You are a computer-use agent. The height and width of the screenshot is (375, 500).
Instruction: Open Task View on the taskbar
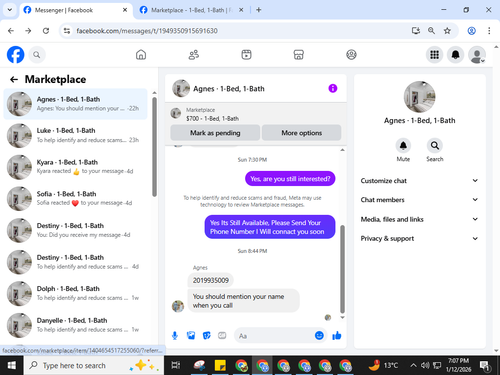point(176,365)
